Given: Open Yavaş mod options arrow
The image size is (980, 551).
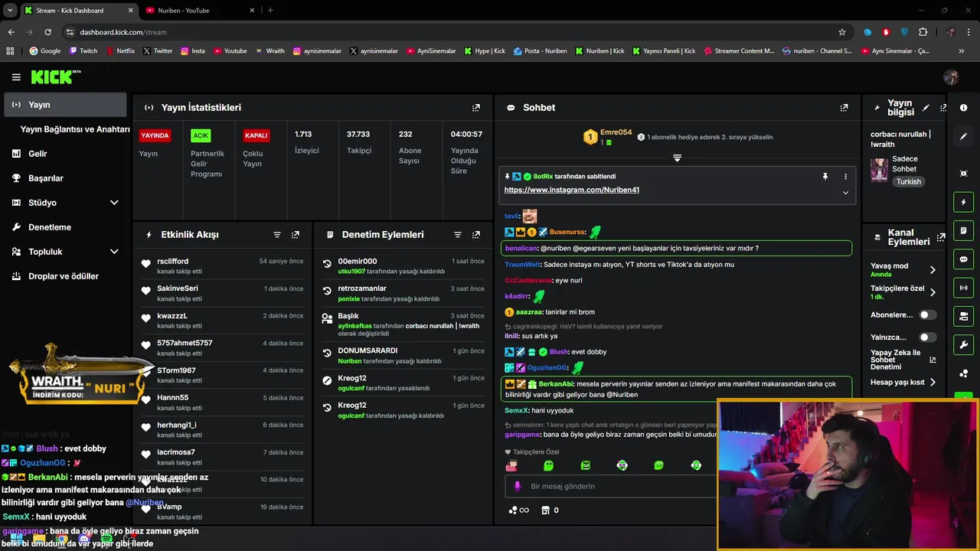Looking at the screenshot, I should click(933, 270).
